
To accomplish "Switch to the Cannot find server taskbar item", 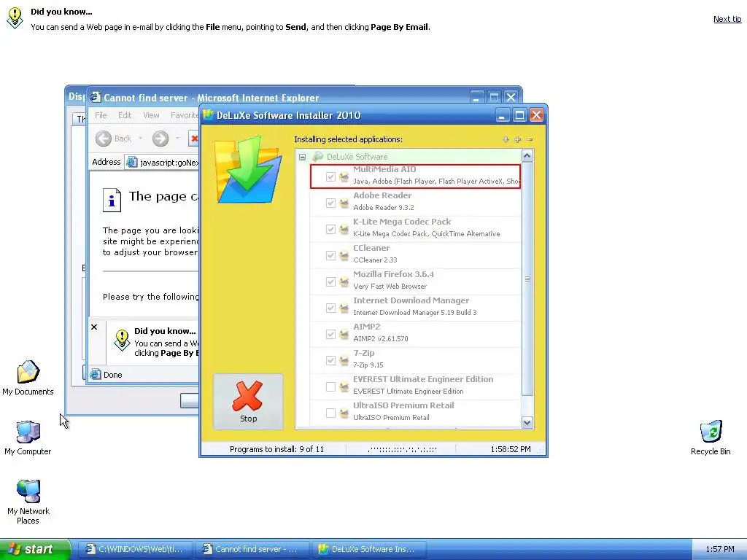I will tap(252, 549).
